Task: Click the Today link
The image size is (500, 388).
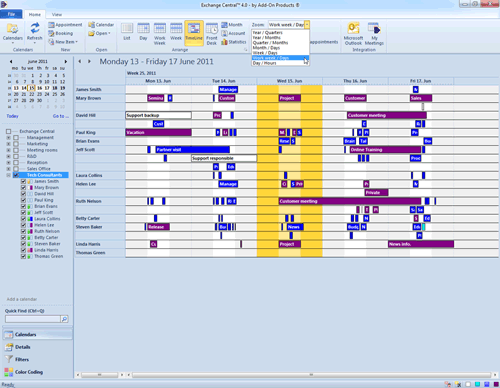Action: [x=12, y=116]
